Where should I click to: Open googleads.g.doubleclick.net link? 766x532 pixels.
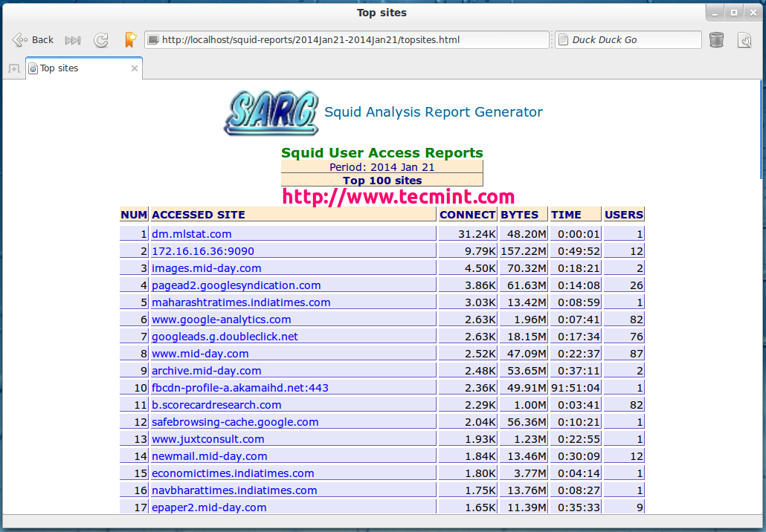[x=225, y=337]
